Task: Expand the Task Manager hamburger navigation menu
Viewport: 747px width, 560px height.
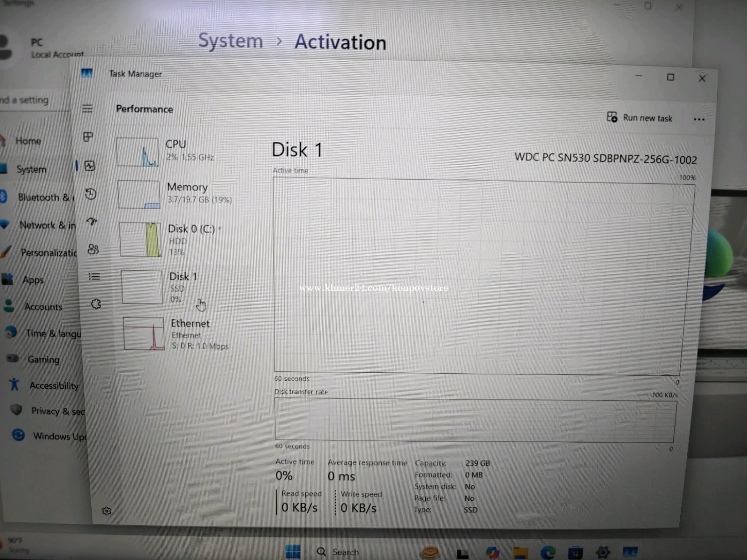Action: pyautogui.click(x=87, y=109)
